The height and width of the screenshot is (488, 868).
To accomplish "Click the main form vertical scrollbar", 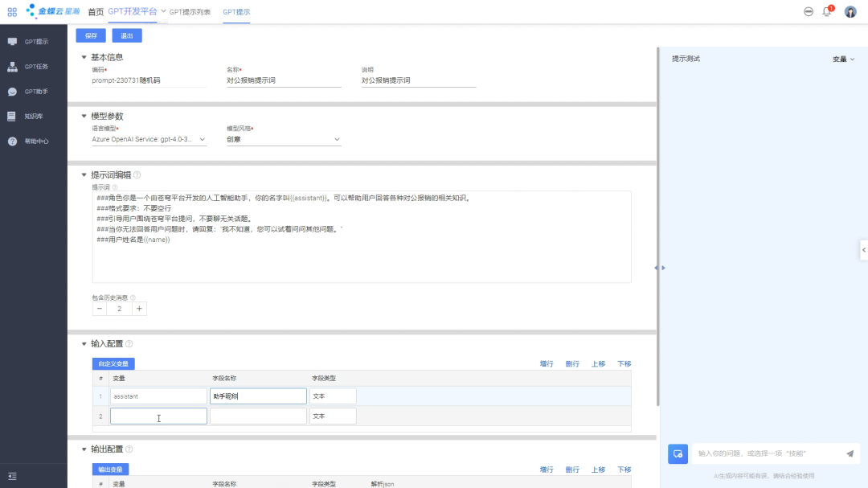I will [657, 227].
